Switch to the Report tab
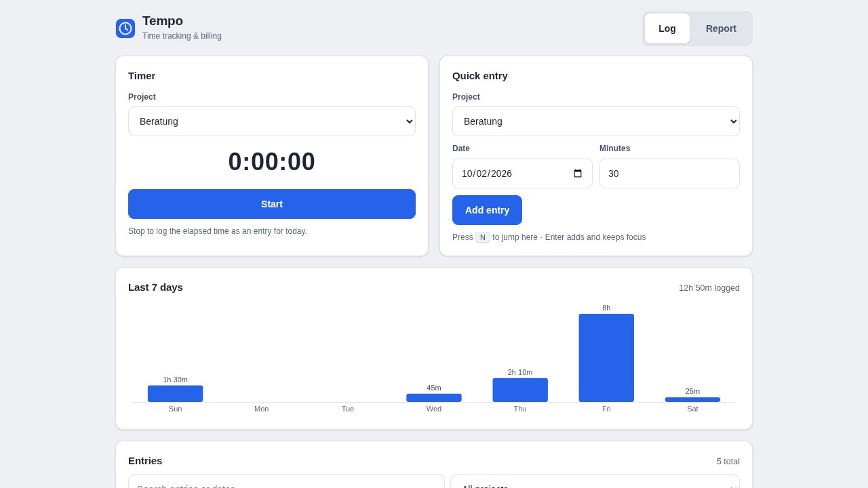868x488 pixels. [721, 28]
